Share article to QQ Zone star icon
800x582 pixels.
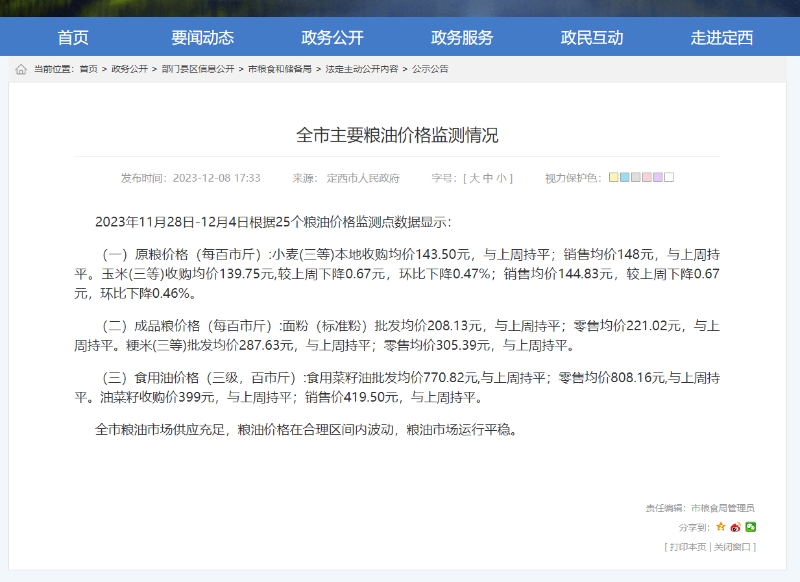[720, 527]
